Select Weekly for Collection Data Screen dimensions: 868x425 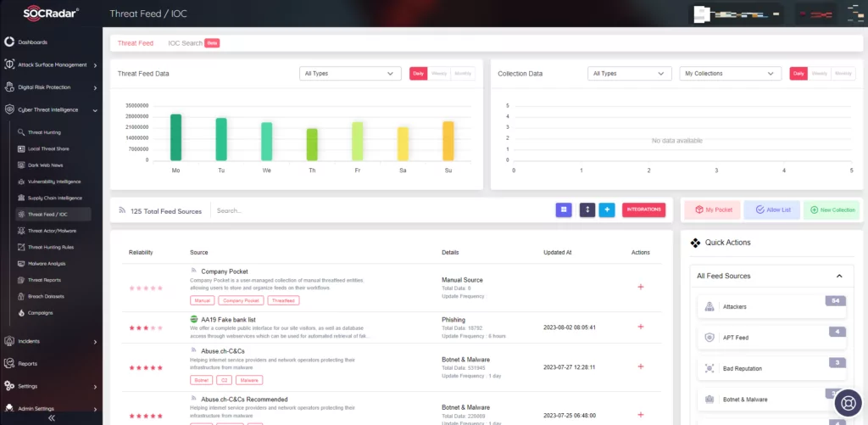(820, 74)
